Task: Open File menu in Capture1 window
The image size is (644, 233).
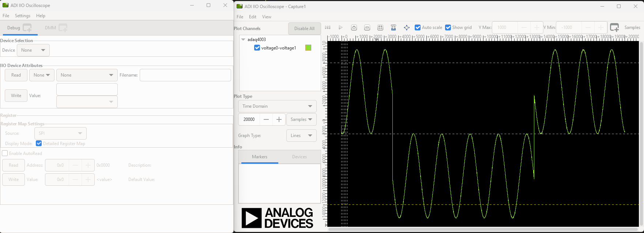Action: 240,17
